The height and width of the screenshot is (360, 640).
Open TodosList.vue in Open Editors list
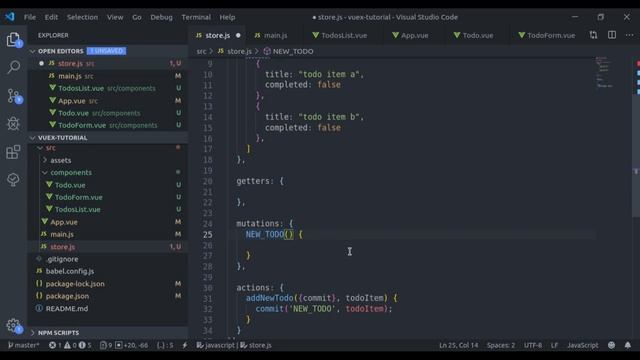[x=108, y=88]
